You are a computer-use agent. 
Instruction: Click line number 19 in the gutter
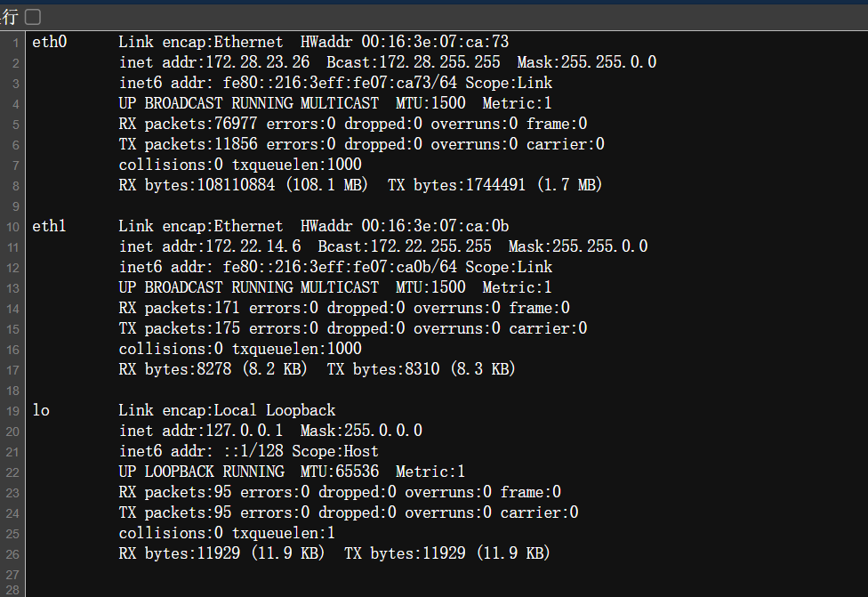pyautogui.click(x=14, y=411)
